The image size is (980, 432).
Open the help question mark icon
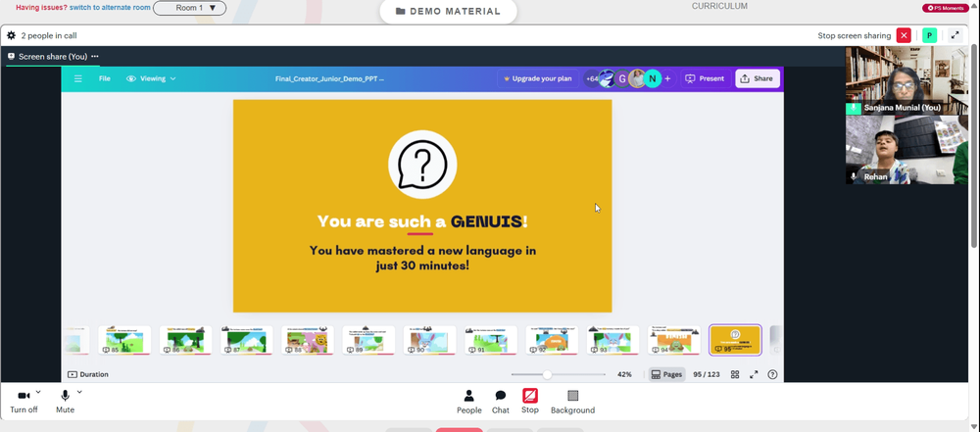tap(772, 374)
